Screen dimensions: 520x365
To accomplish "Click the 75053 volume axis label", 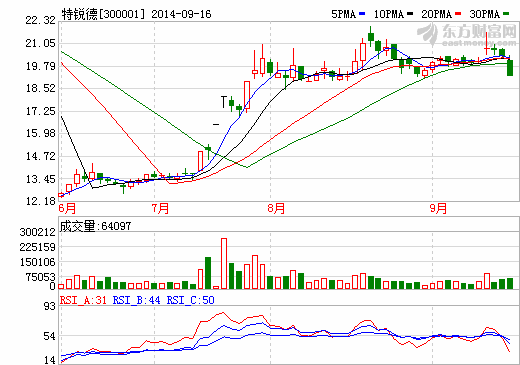I will (x=39, y=277).
